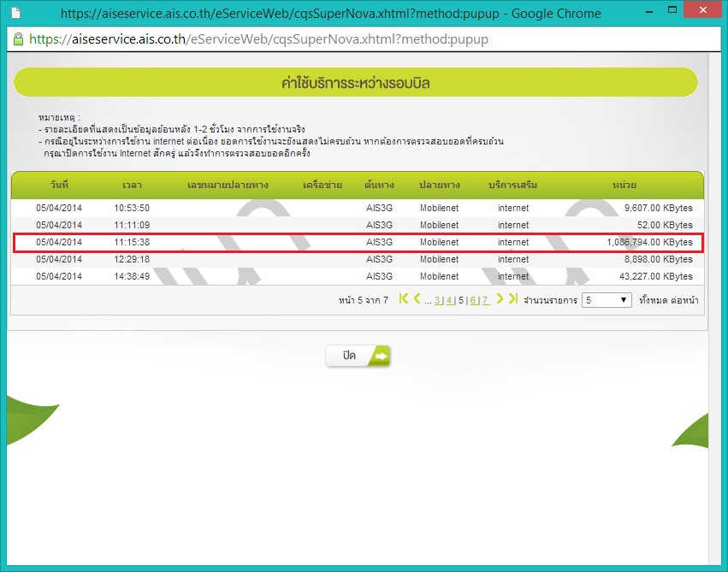Click the ค่าใช้บริการระหว่างรอบบิล heading banner
The image size is (728, 572).
pos(356,83)
